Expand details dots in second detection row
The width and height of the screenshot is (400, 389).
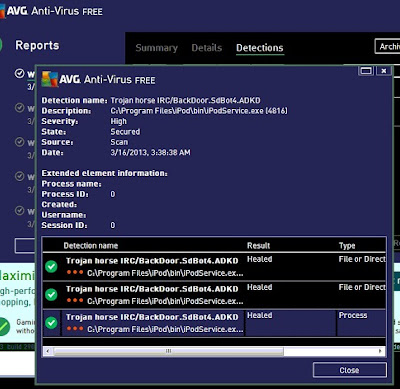[x=75, y=300]
